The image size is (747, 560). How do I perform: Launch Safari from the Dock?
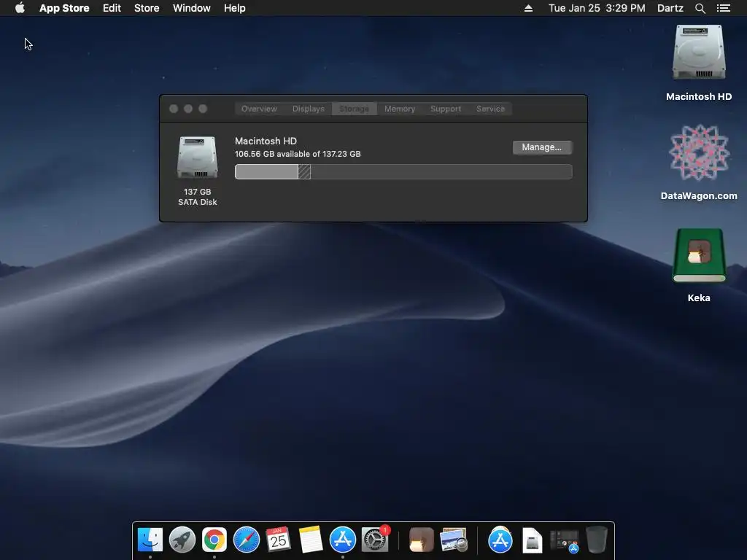click(x=247, y=540)
